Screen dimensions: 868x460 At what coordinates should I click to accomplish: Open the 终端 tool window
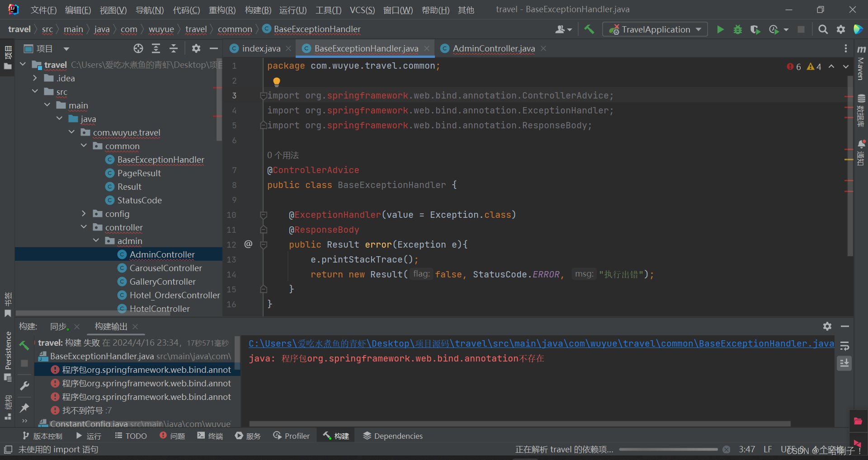[210, 436]
